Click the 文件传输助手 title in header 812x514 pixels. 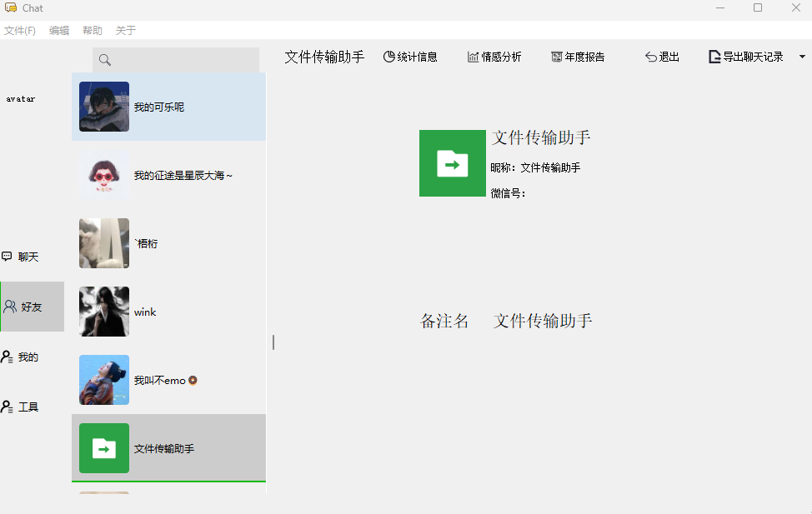(324, 57)
